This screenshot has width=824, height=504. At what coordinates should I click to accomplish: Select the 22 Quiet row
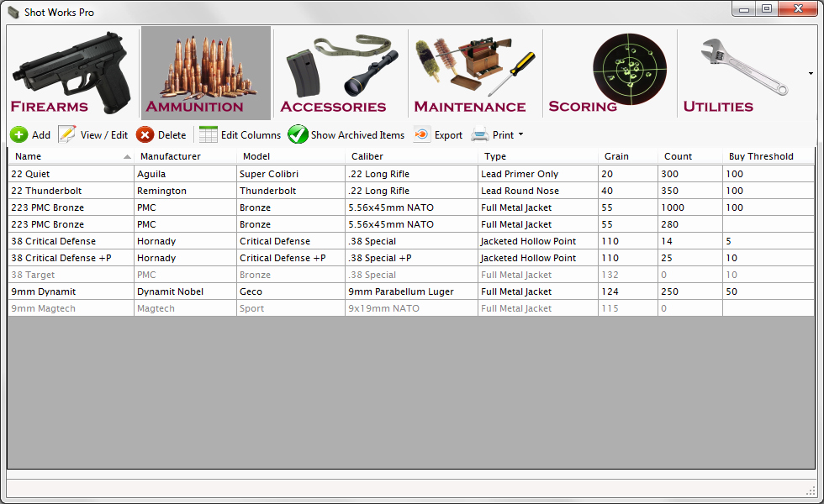411,174
